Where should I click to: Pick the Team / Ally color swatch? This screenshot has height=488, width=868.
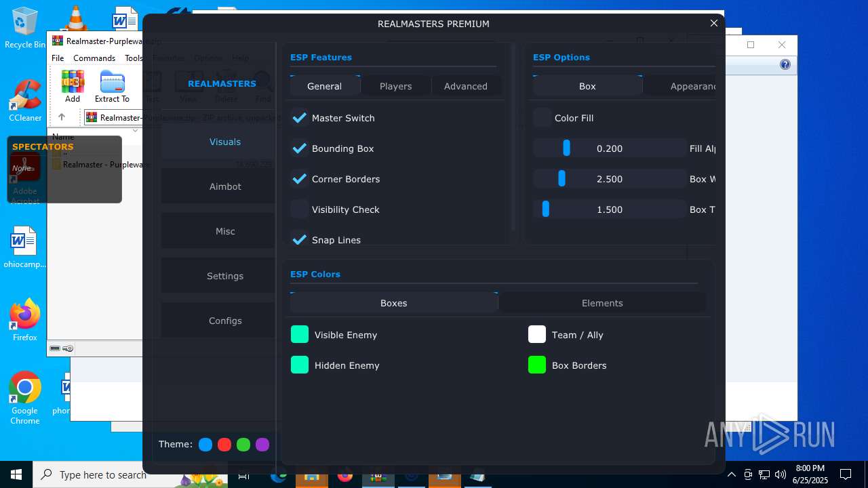click(537, 335)
